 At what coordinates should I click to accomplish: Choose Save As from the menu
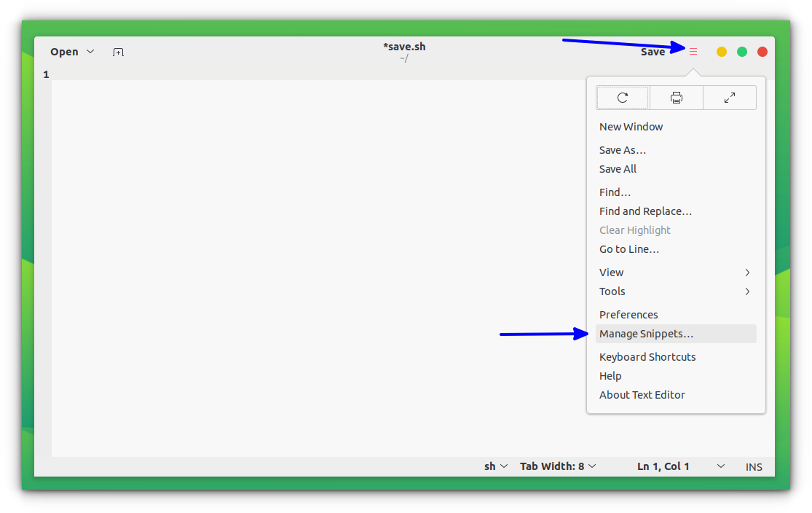tap(623, 149)
